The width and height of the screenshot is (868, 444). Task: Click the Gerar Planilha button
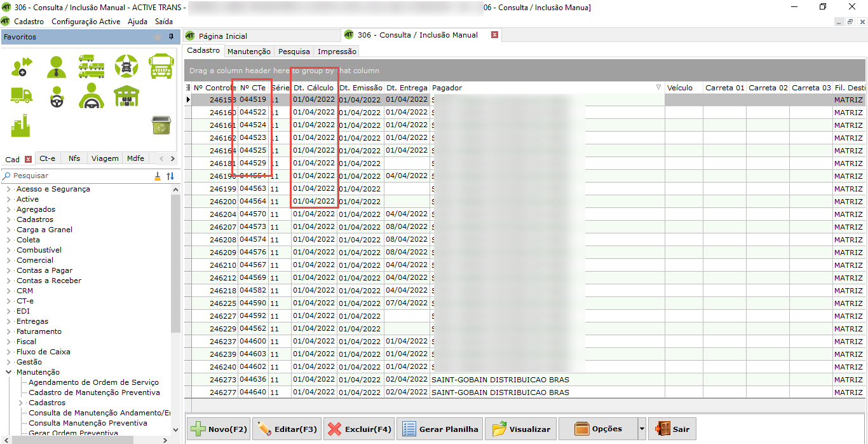[x=440, y=429]
